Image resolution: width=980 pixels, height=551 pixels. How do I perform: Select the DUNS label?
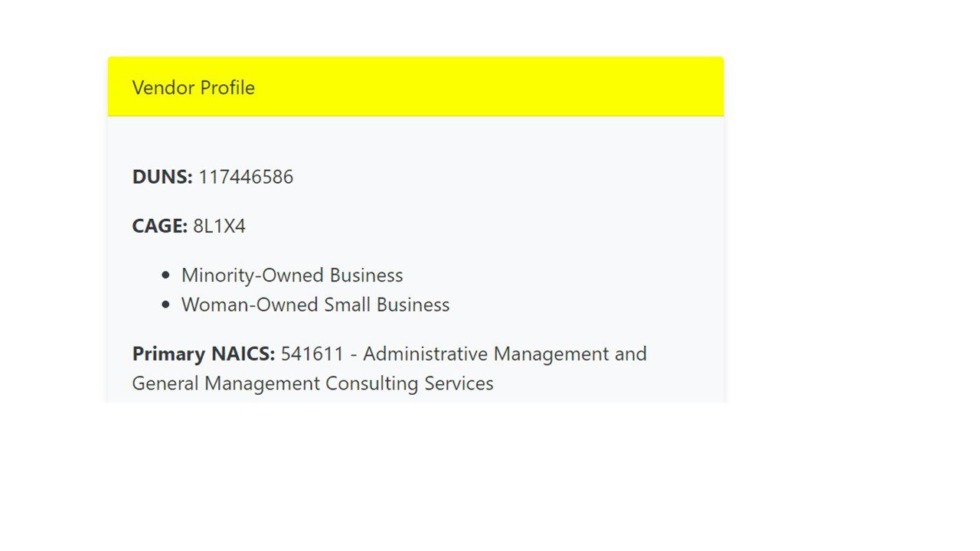click(162, 177)
